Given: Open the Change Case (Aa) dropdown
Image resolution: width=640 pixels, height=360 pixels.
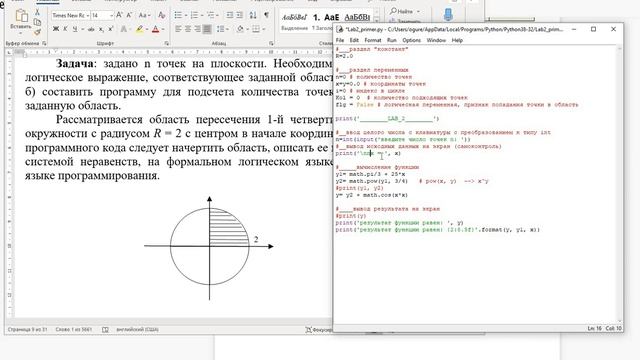Looking at the screenshot, I should tap(144, 16).
